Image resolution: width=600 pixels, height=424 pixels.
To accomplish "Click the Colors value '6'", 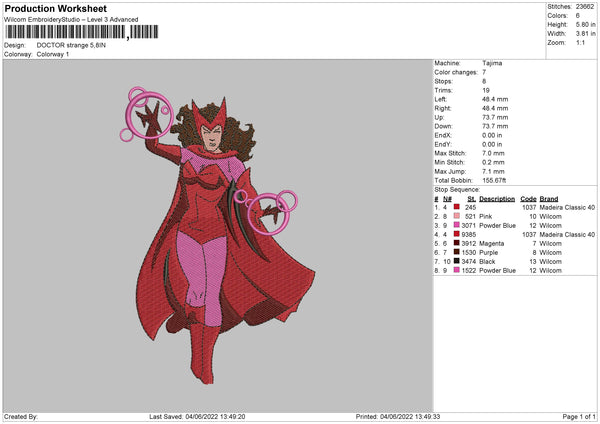I will tap(578, 16).
